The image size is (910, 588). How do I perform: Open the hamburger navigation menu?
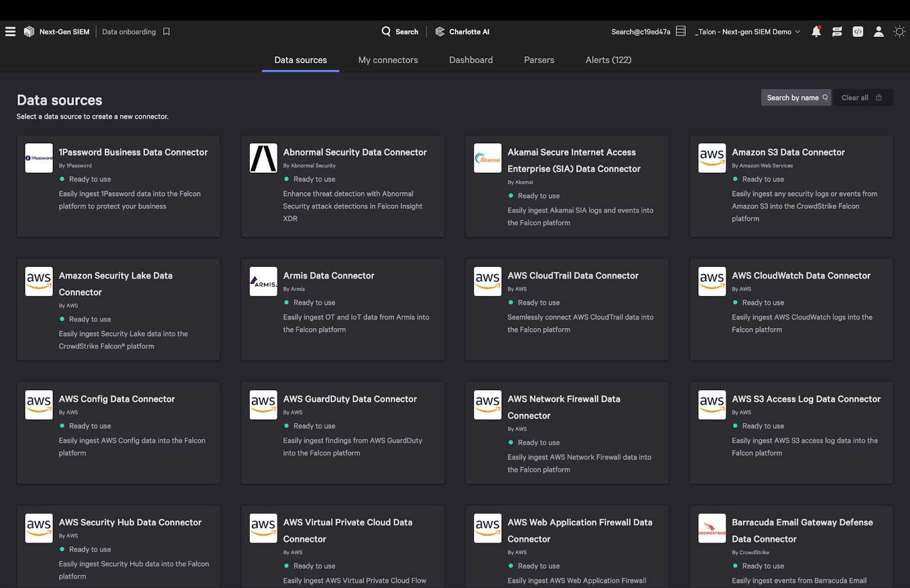point(10,32)
